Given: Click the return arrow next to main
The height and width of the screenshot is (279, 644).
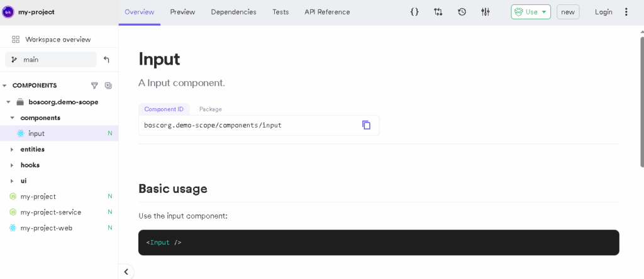Looking at the screenshot, I should click(x=106, y=60).
